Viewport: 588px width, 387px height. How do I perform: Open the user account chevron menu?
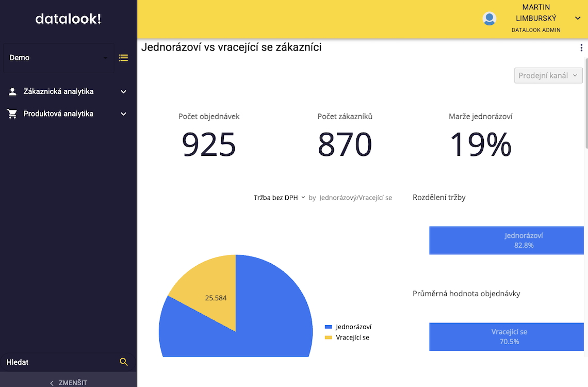(x=578, y=18)
